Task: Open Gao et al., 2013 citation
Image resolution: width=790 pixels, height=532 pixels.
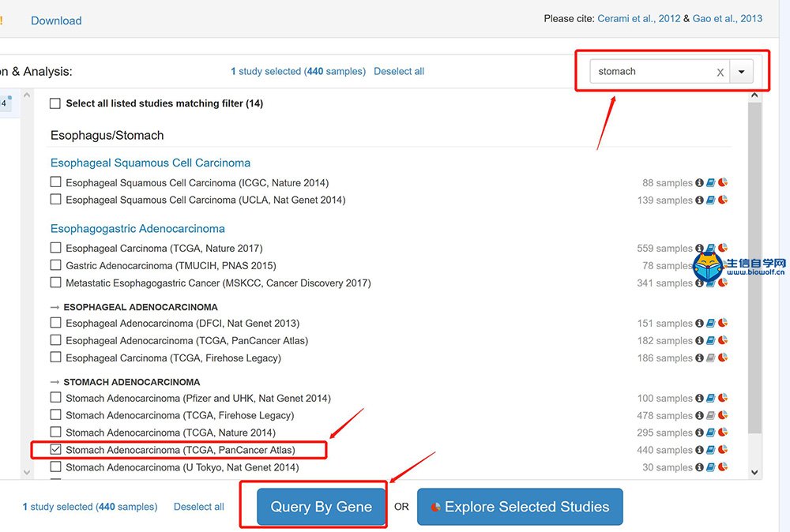Action: [727, 19]
